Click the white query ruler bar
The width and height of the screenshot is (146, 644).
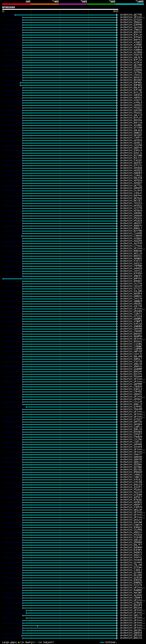pos(60,9)
